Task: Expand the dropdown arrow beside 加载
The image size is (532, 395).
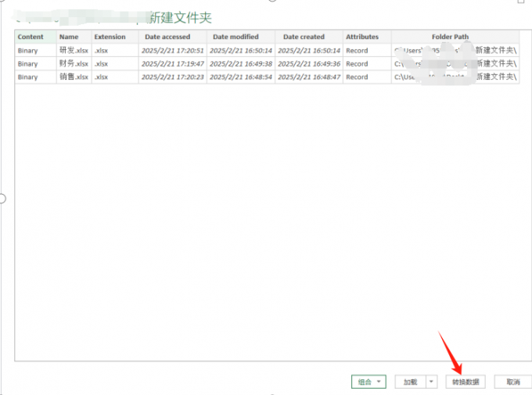Action: coord(431,382)
